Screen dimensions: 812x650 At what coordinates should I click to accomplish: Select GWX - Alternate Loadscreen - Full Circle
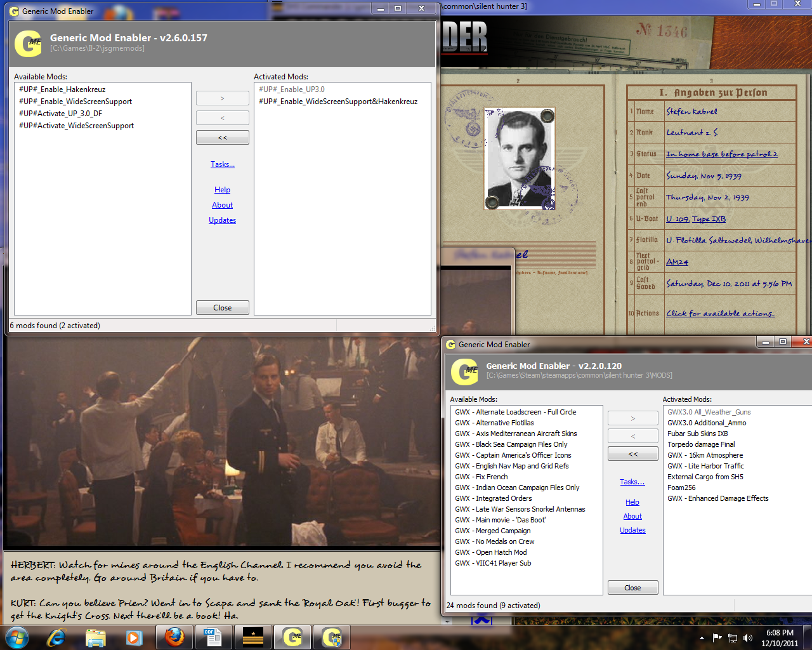click(x=516, y=412)
